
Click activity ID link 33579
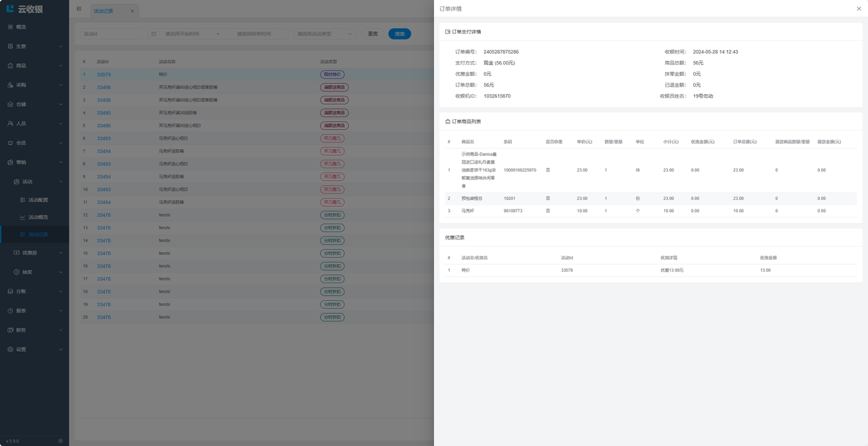(104, 75)
